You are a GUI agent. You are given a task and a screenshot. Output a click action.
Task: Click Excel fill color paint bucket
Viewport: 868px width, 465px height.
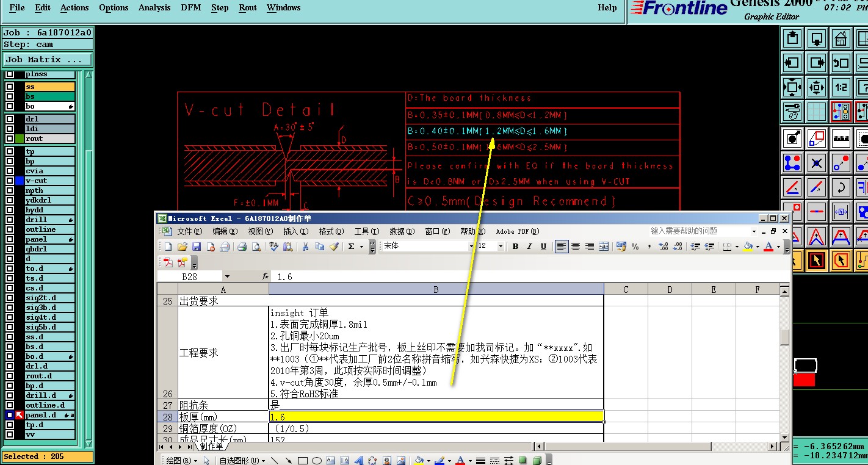click(x=748, y=247)
